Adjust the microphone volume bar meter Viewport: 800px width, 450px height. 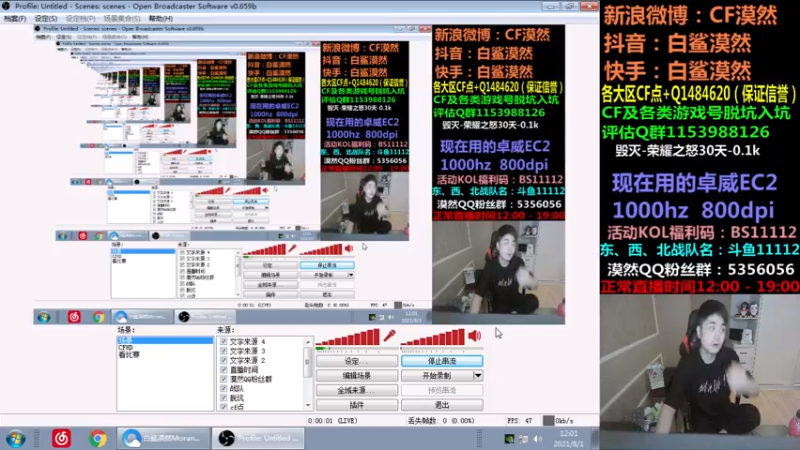tap(348, 337)
